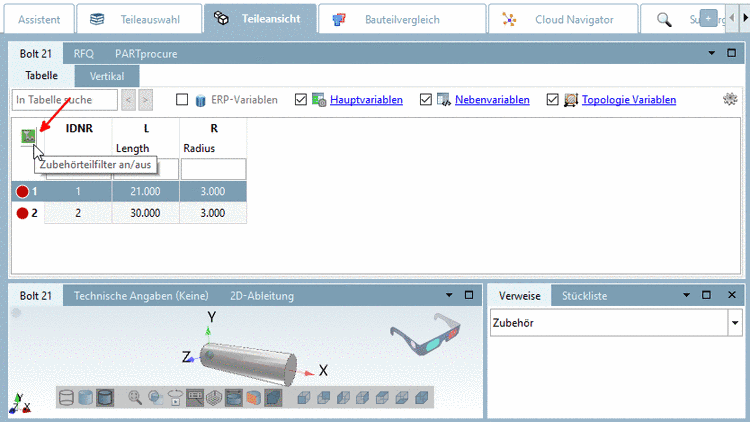The image size is (750, 422).
Task: Click the Topologie Variablen link
Action: 629,100
